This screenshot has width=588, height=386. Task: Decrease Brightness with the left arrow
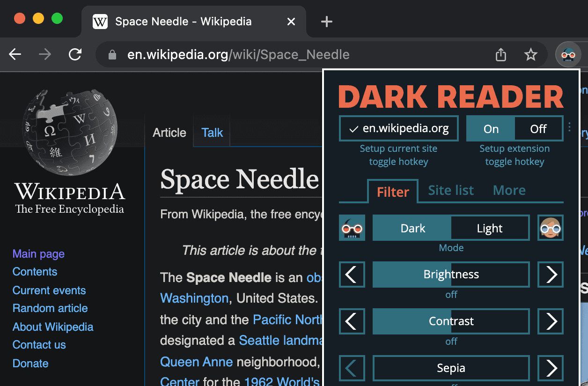(x=352, y=275)
